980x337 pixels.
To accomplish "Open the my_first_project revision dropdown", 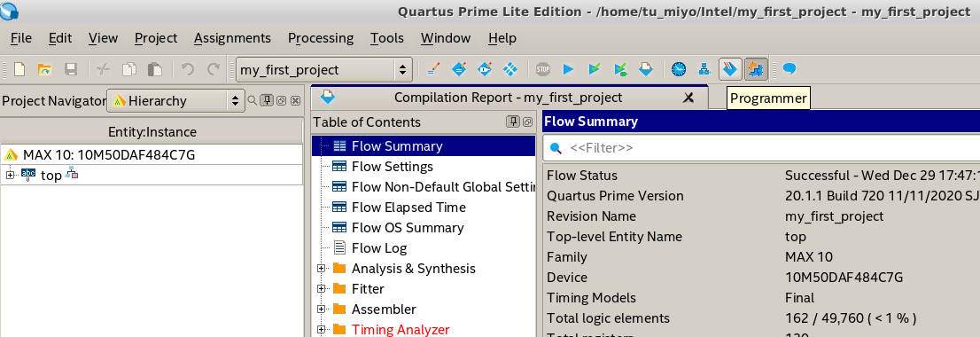I will 323,69.
